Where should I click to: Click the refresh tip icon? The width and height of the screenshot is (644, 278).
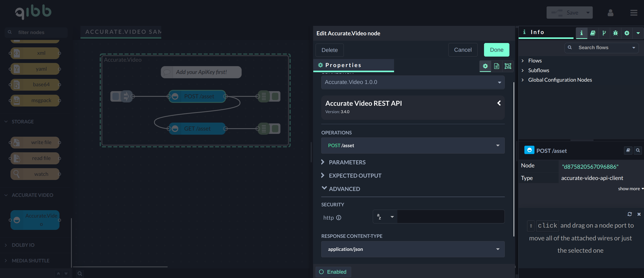point(630,214)
